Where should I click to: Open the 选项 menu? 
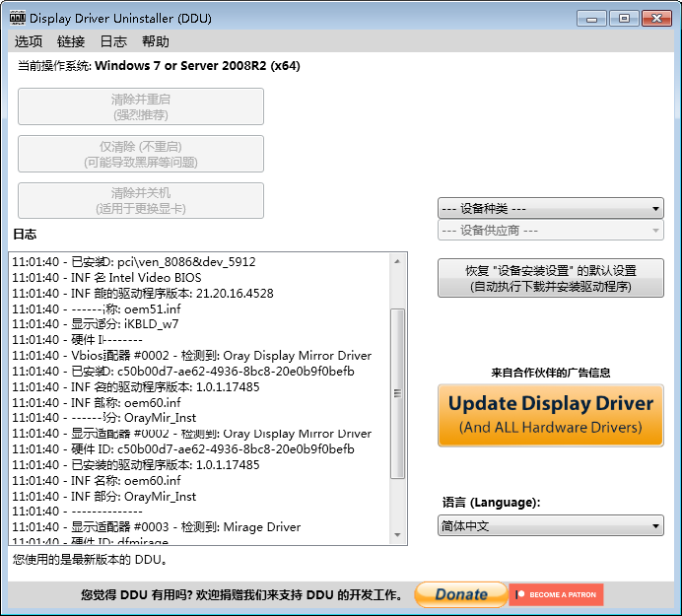(x=29, y=41)
